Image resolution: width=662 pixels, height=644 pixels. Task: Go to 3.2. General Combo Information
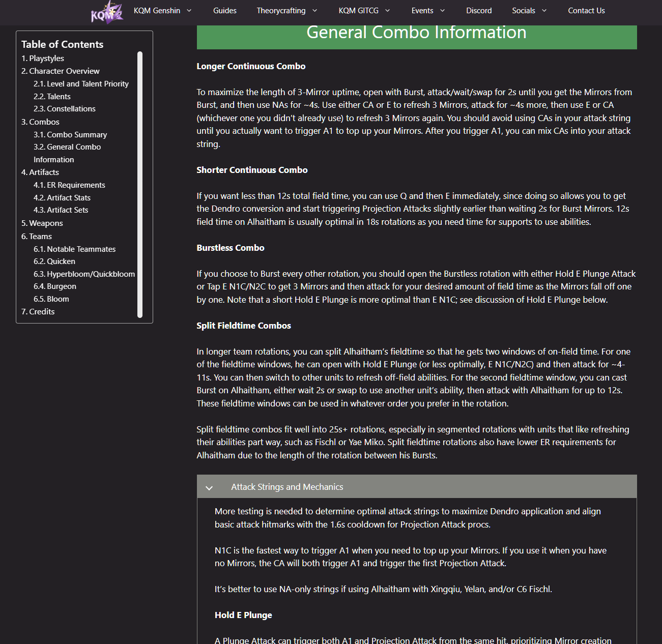point(67,153)
